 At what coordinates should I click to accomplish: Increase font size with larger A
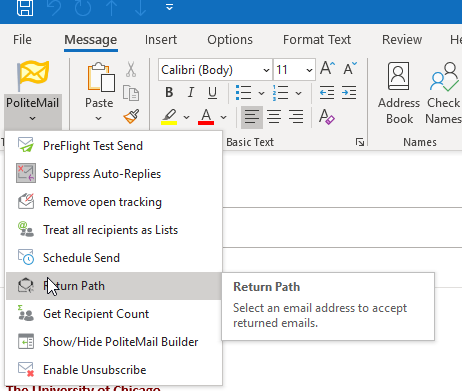click(x=327, y=69)
